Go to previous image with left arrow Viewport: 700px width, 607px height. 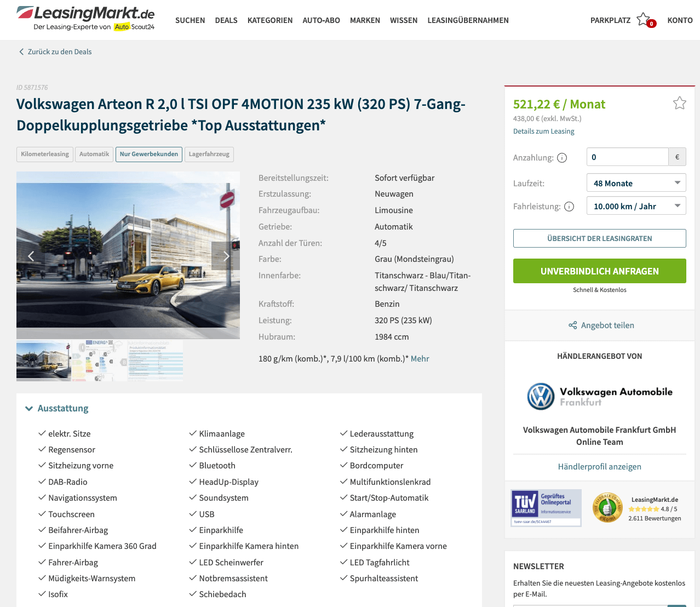click(x=31, y=256)
